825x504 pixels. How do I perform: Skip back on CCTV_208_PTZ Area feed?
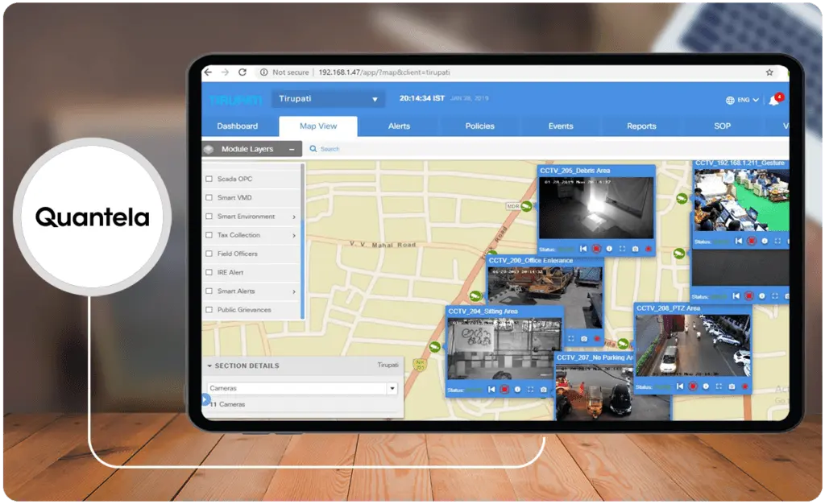coord(680,386)
